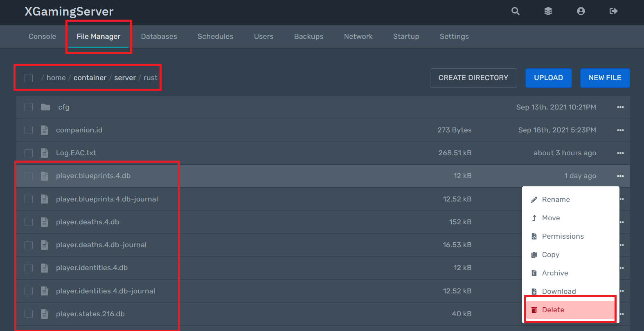Select checkbox for player.deaths.4.db
This screenshot has height=331, width=644.
(x=29, y=222)
